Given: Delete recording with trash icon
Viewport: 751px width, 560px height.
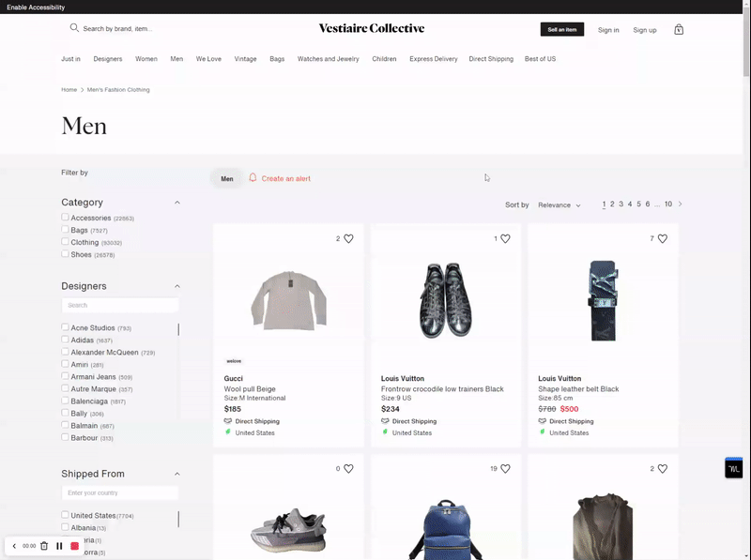Looking at the screenshot, I should tap(44, 546).
